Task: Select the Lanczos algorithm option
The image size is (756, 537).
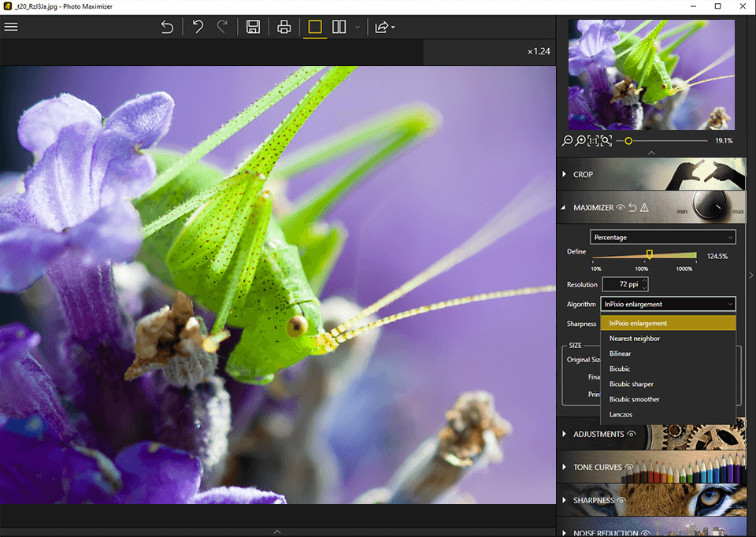Action: pyautogui.click(x=621, y=414)
